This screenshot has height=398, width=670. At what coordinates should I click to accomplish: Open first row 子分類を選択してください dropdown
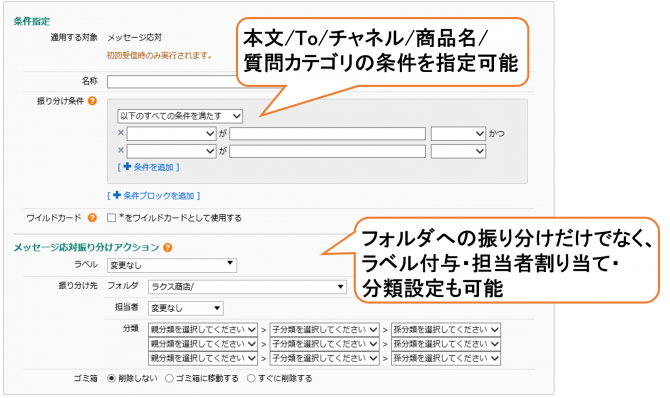pyautogui.click(x=325, y=330)
